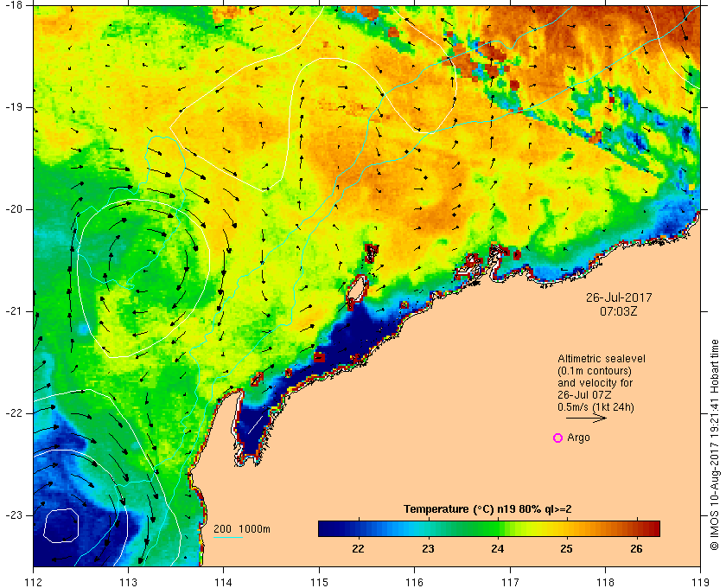The width and height of the screenshot is (726, 588).
Task: Click the small closed white contour near -23 latitude
Action: pos(61,526)
